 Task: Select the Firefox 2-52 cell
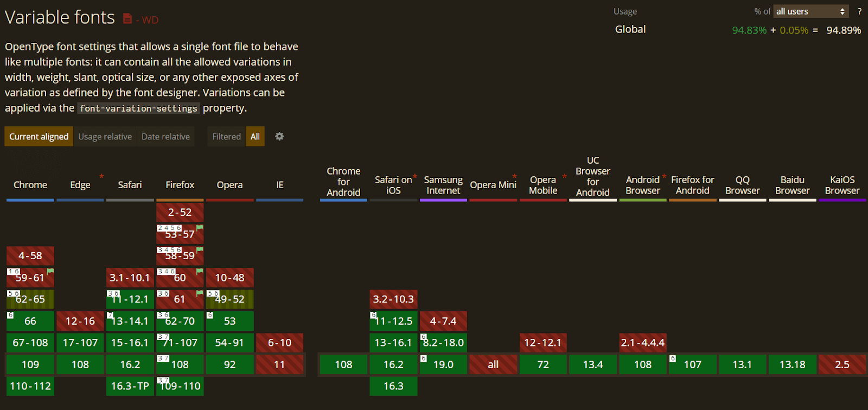point(180,213)
